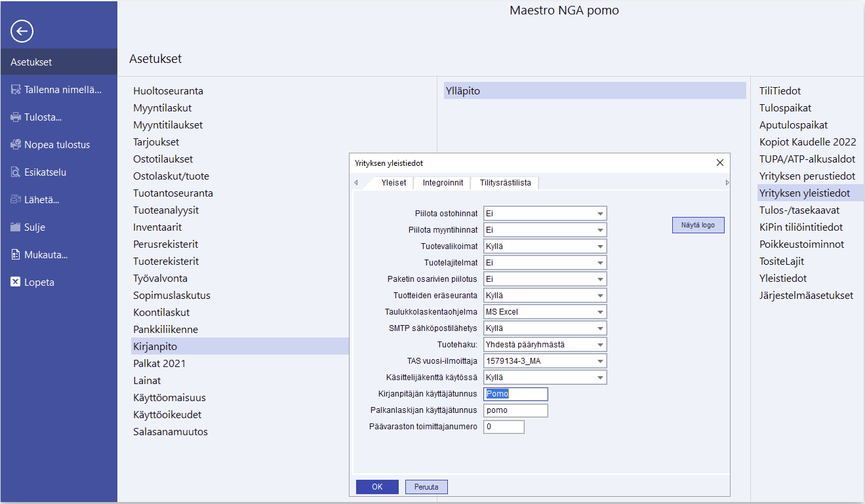Click the Lähetä send icon
Image resolution: width=865 pixels, height=504 pixels.
click(16, 200)
